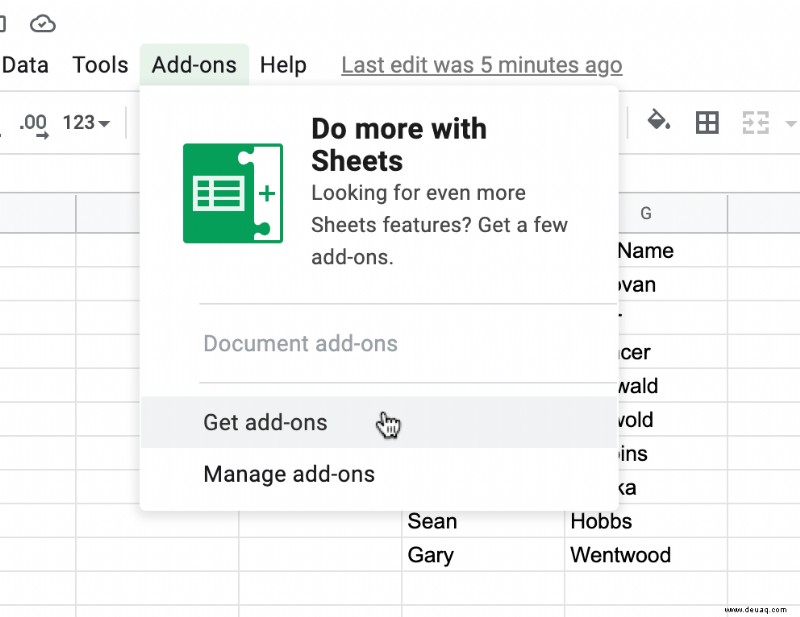Select Get add-ons menu entry
Viewport: 800px width, 617px height.
[379, 423]
